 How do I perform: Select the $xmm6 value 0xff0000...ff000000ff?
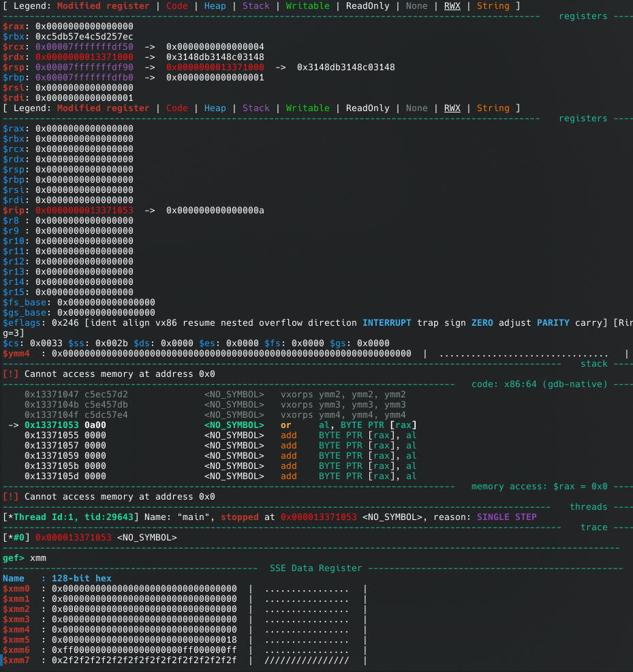tap(144, 650)
